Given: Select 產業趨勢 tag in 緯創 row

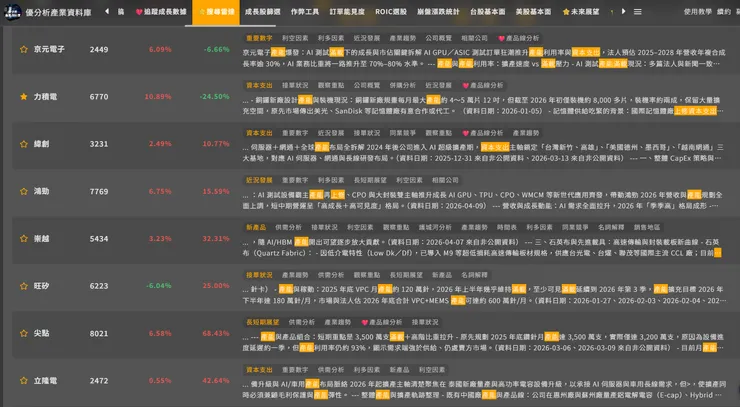Looking at the screenshot, I should [x=526, y=133].
